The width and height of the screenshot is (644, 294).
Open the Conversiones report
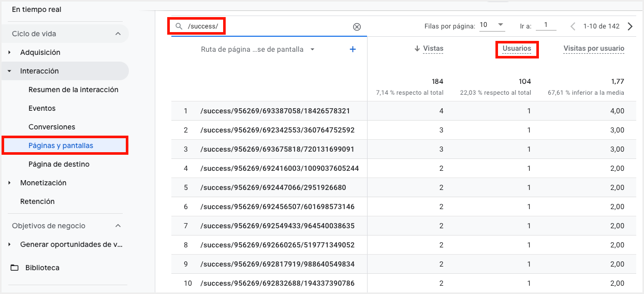click(52, 127)
